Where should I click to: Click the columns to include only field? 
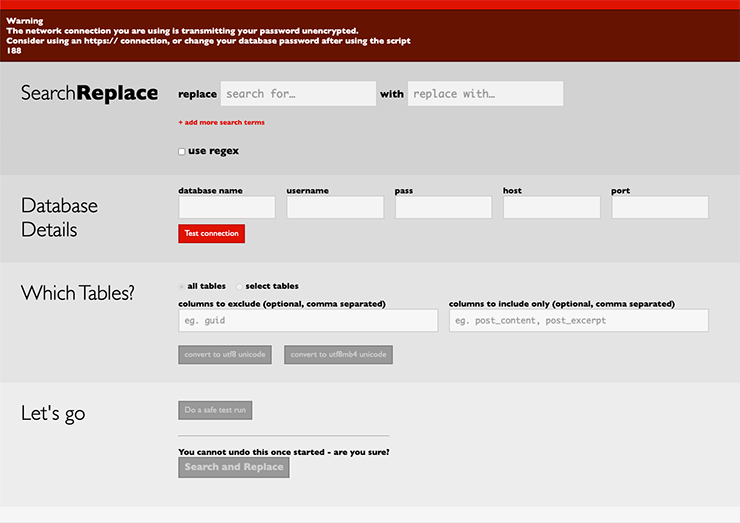click(578, 320)
